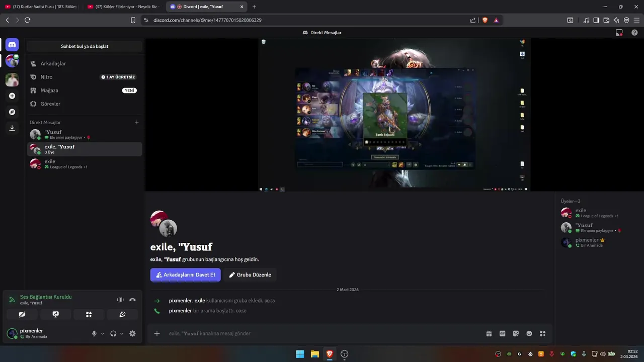Image resolution: width=644 pixels, height=362 pixels.
Task: Open Brave music playlist icon
Action: [586, 20]
